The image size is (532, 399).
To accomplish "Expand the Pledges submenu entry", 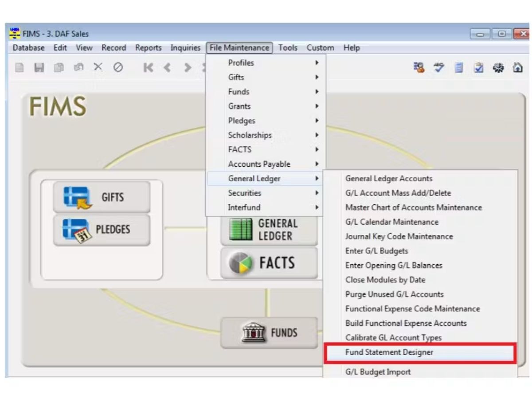I will 266,121.
